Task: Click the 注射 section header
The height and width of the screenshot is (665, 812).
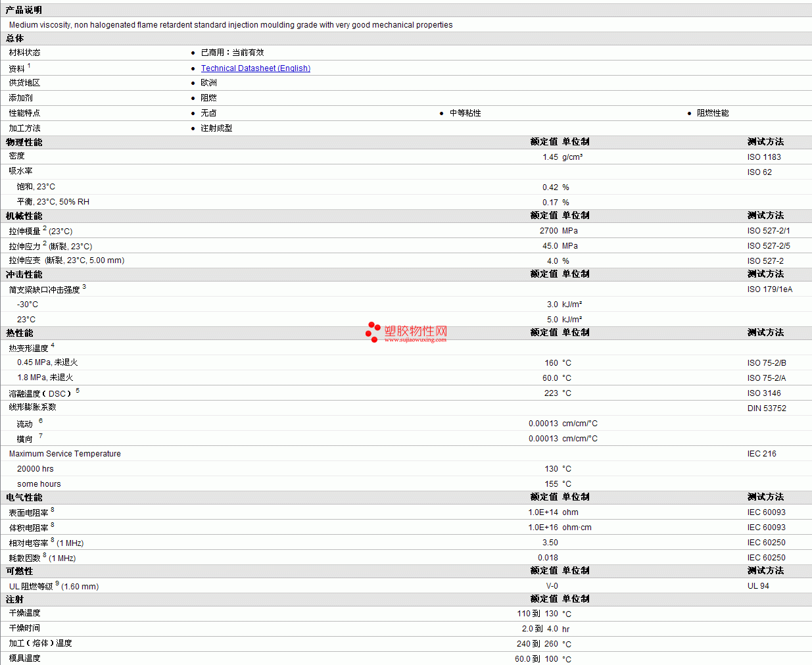Action: [x=14, y=599]
